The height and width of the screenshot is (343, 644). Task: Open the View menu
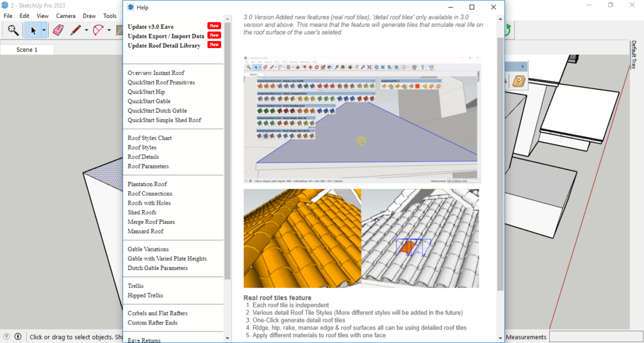42,16
